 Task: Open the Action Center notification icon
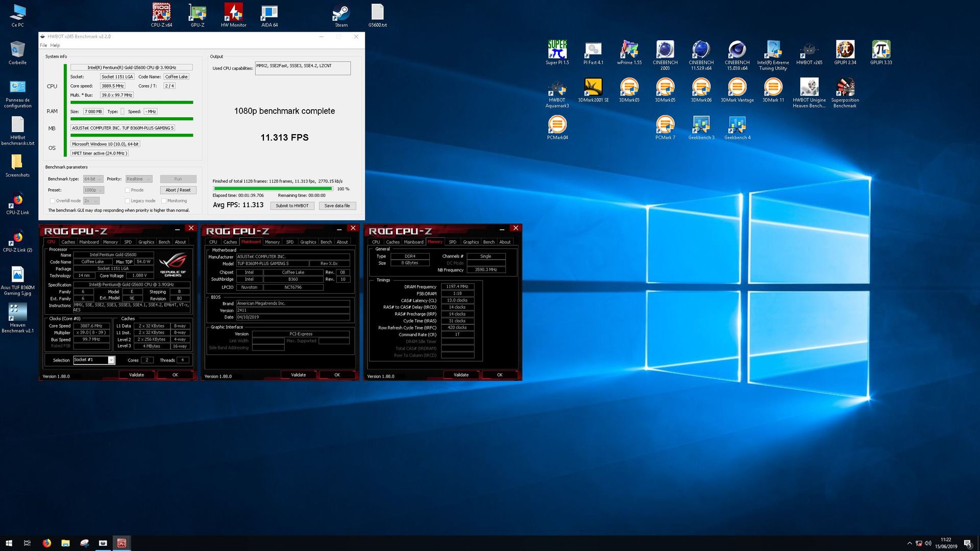(967, 543)
